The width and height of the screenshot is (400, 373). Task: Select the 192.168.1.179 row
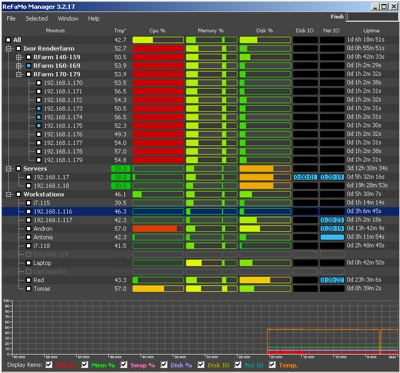pos(200,160)
